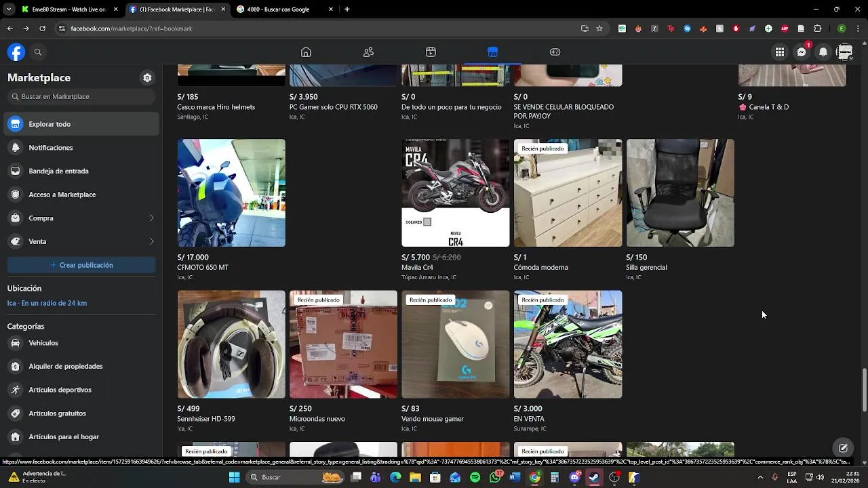Click the new message compose icon

point(843,448)
